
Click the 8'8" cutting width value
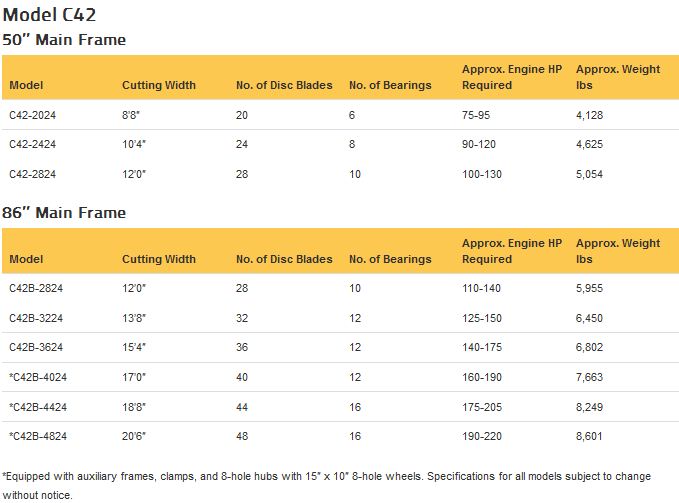click(x=131, y=115)
